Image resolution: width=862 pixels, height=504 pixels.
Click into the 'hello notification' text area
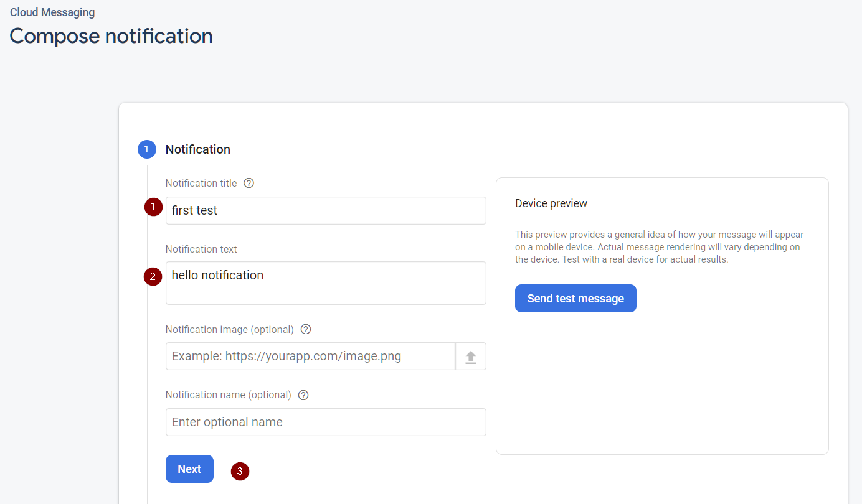325,283
